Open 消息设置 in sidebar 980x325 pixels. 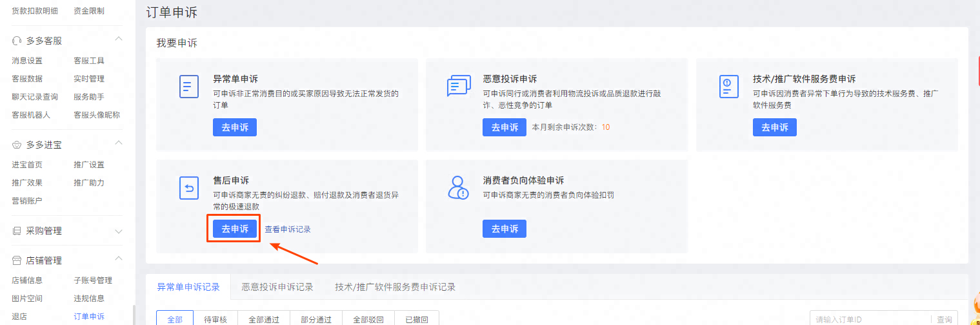[27, 61]
